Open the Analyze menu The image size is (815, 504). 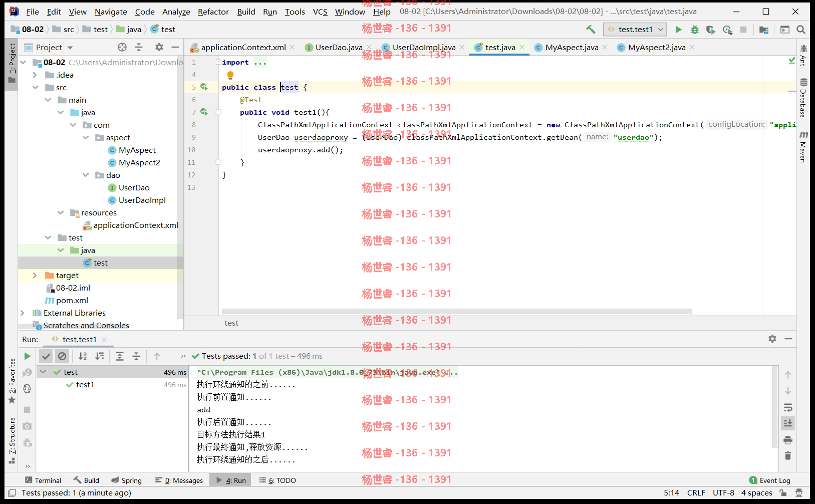[176, 12]
